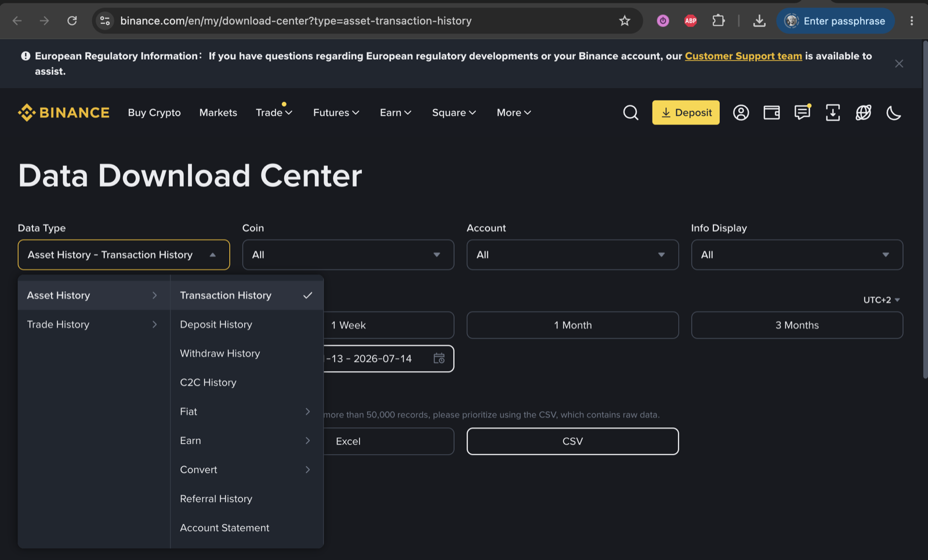Choose CSV export format

tap(572, 441)
